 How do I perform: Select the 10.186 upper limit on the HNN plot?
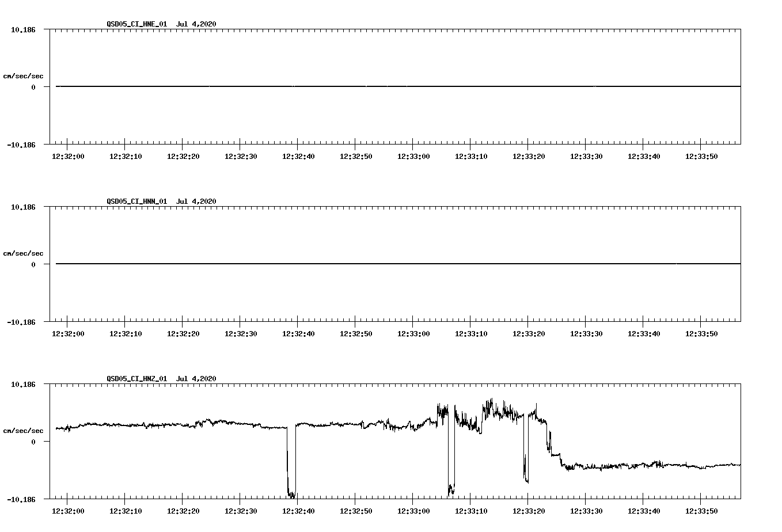point(23,207)
